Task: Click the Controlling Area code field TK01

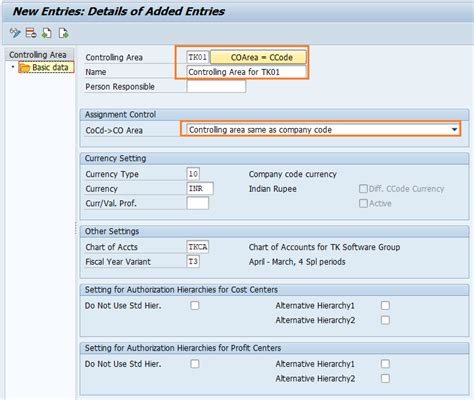Action: point(198,57)
